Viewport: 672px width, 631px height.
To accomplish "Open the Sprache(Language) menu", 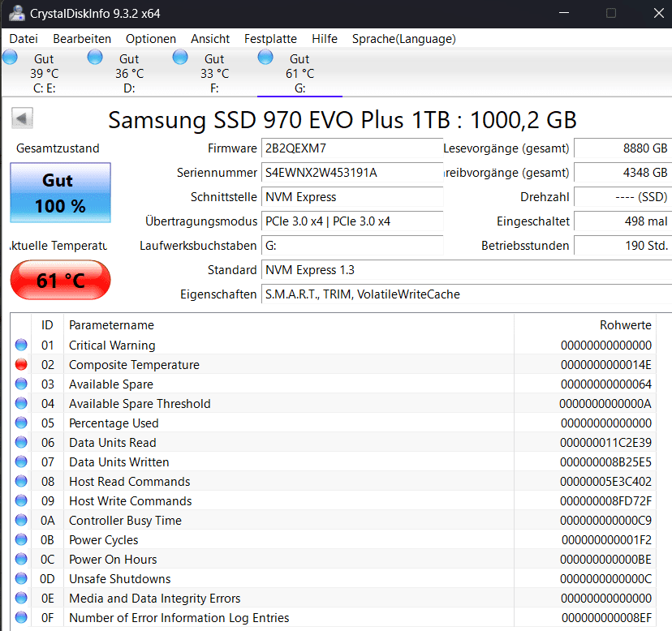I will (403, 39).
